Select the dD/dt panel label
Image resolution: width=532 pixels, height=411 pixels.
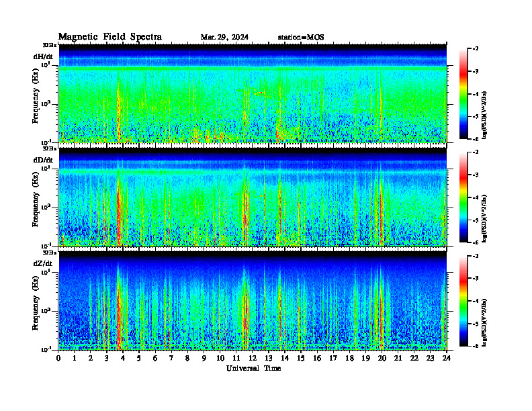(43, 160)
